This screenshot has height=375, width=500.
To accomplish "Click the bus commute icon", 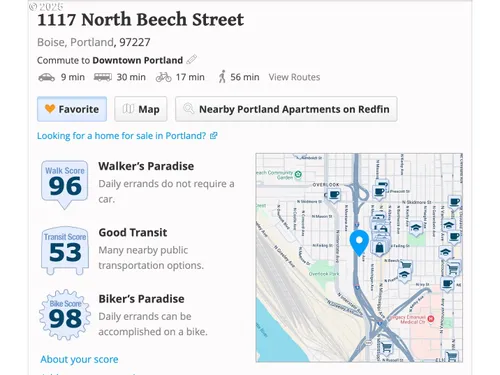I will tap(103, 77).
